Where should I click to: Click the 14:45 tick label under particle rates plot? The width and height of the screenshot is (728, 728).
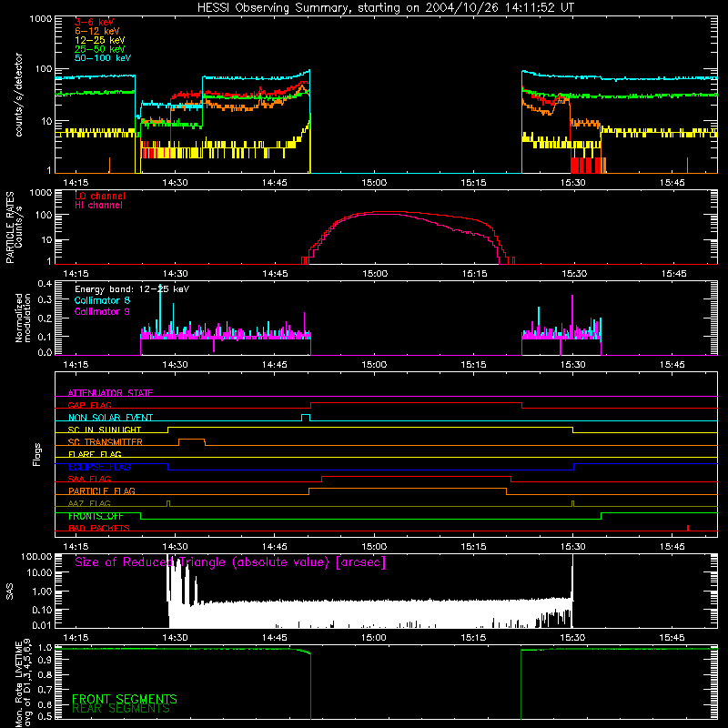pyautogui.click(x=275, y=274)
